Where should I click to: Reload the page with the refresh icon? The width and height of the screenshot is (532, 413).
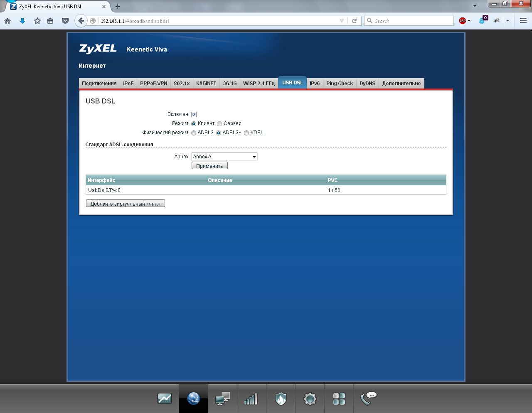354,21
